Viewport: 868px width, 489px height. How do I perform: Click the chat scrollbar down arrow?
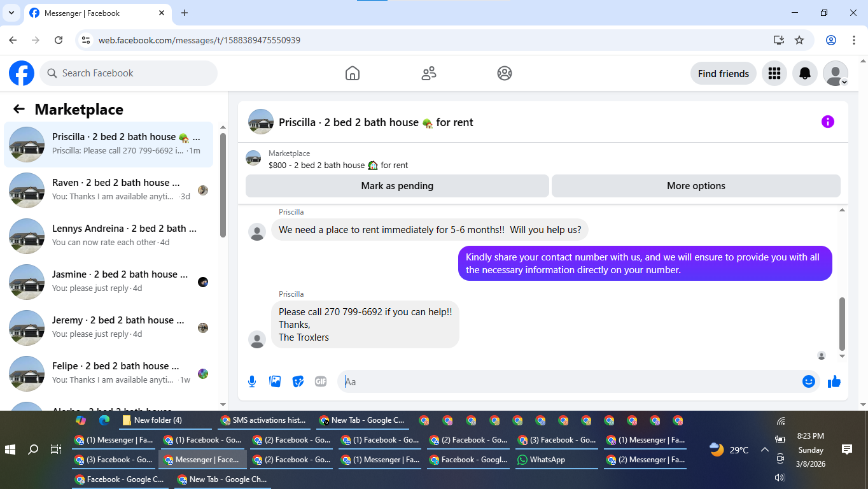(843, 356)
